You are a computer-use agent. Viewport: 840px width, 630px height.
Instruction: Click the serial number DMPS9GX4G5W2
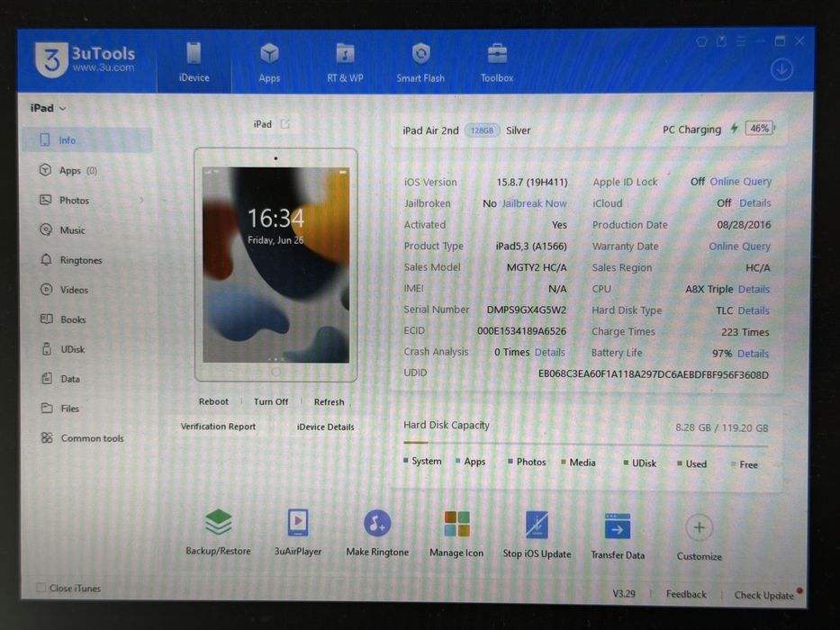(526, 310)
